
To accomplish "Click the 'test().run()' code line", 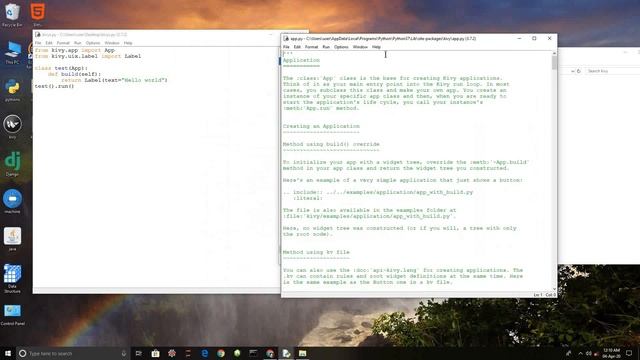I will coord(54,87).
